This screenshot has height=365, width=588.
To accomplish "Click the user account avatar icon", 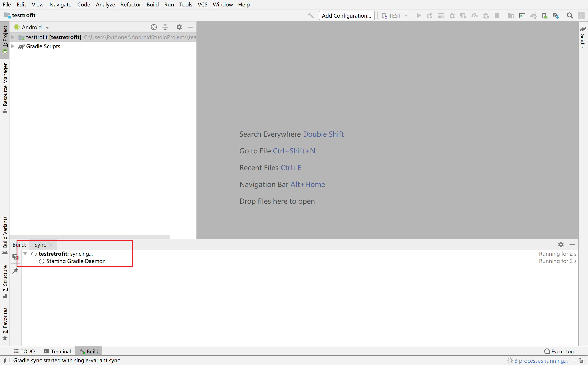I will coord(581,16).
